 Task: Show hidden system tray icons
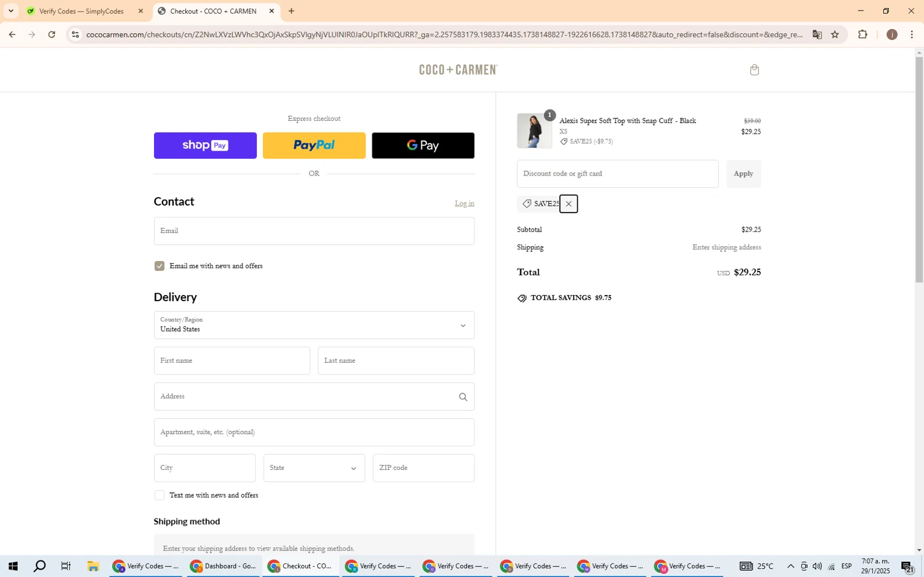click(x=790, y=567)
